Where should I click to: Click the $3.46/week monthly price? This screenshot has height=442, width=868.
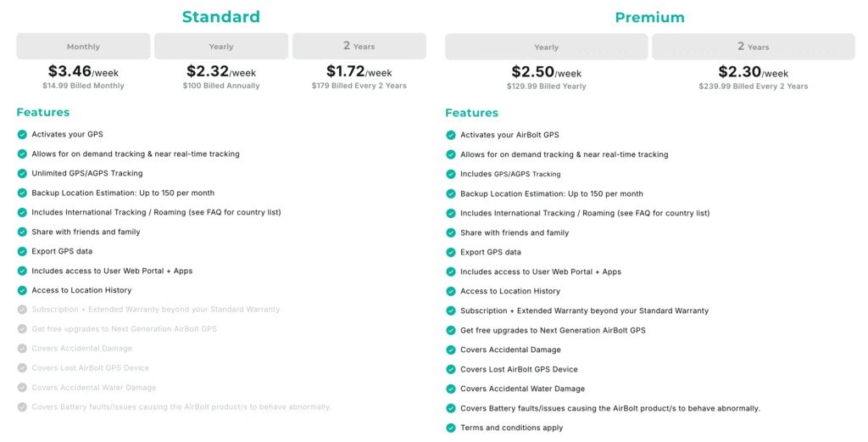coord(83,71)
